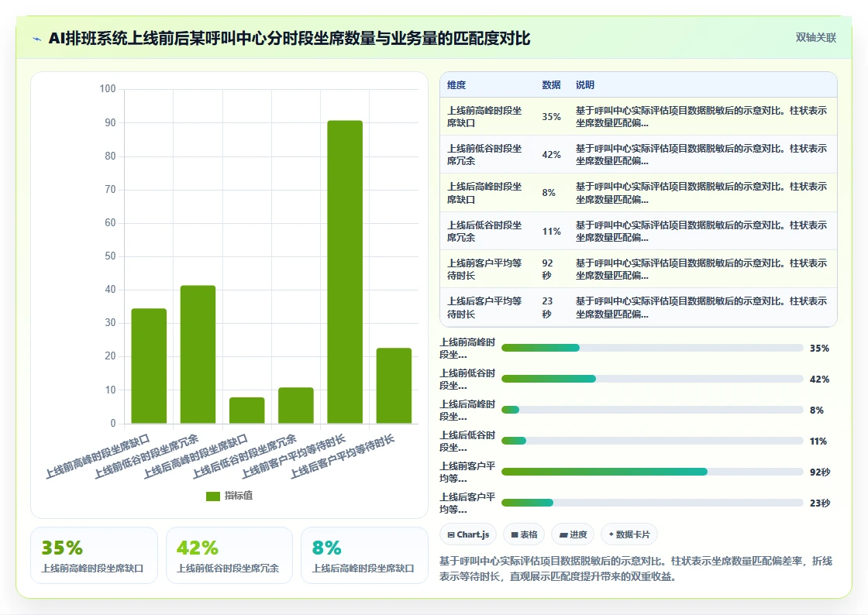Click the 11% progress bar
The image size is (868, 615).
[x=652, y=441]
